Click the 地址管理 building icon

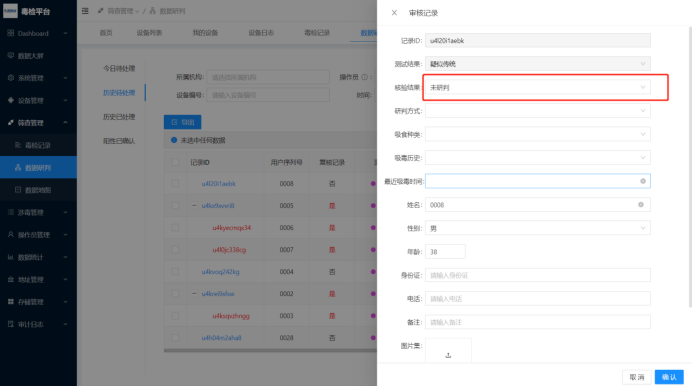coord(11,279)
